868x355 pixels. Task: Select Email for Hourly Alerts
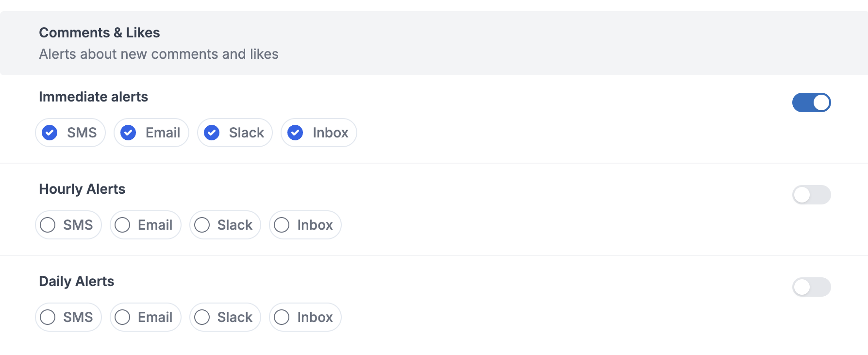[146, 225]
